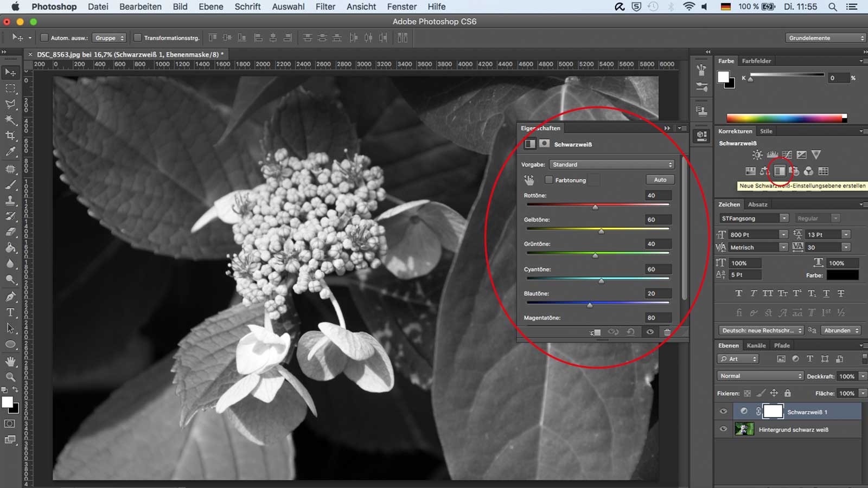Click the Rottöne value field
This screenshot has height=488, width=868.
tap(658, 195)
